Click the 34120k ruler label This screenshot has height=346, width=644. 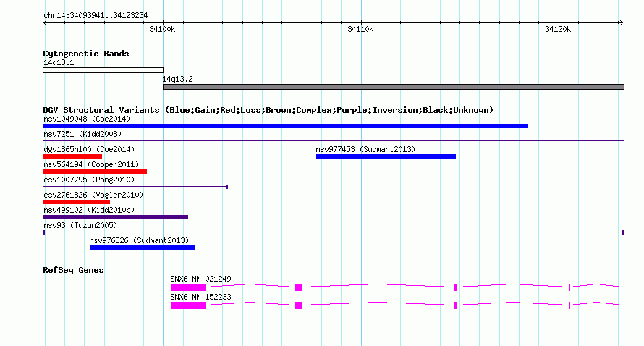tap(558, 29)
